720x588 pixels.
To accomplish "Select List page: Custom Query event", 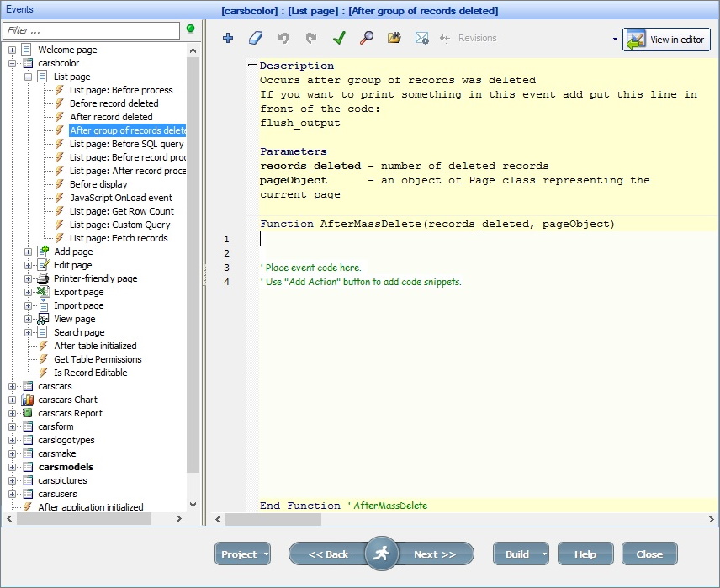I will (119, 225).
